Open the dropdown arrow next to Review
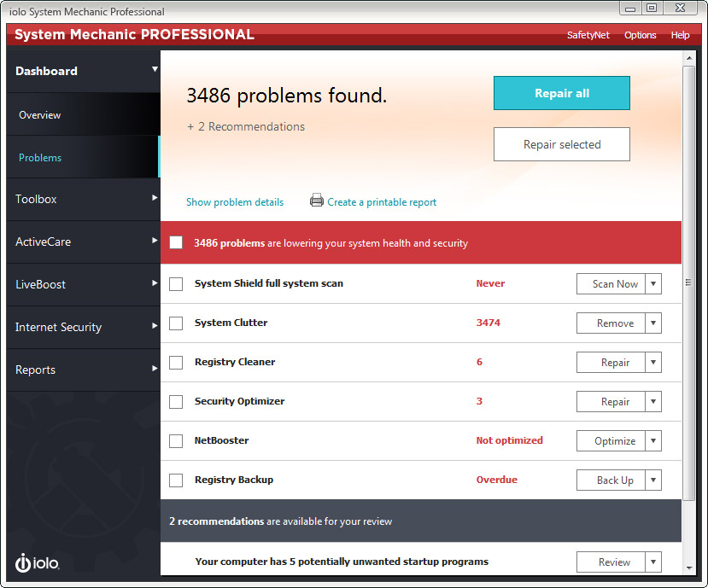708x588 pixels. pos(653,562)
